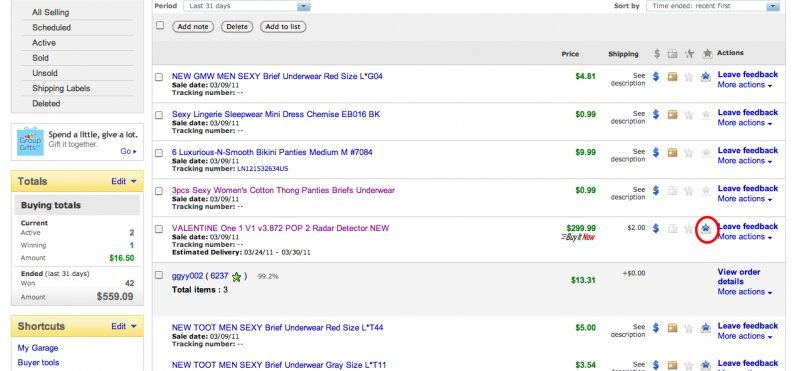Viewport: 800px width, 371px height.
Task: Click Shipped column header box icon
Action: [673, 54]
